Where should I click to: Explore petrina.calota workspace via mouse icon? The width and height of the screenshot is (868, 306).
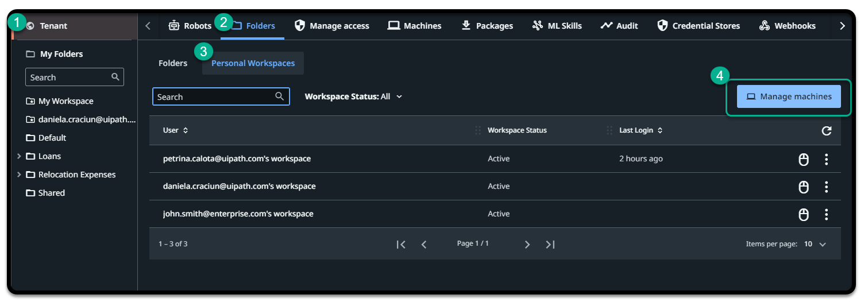[804, 159]
